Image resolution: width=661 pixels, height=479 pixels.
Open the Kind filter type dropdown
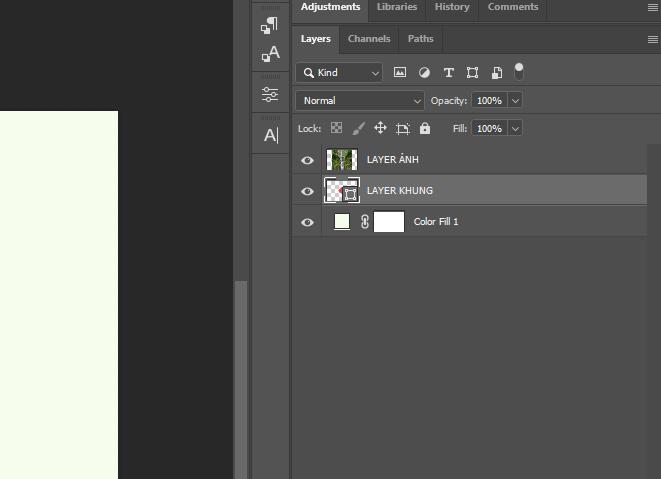coord(339,73)
